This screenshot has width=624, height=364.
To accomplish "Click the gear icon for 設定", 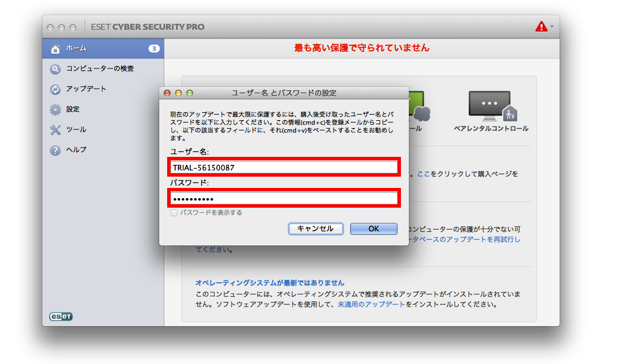I will (x=55, y=109).
